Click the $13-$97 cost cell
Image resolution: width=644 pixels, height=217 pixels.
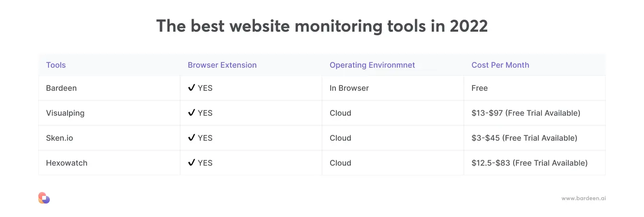pos(535,113)
